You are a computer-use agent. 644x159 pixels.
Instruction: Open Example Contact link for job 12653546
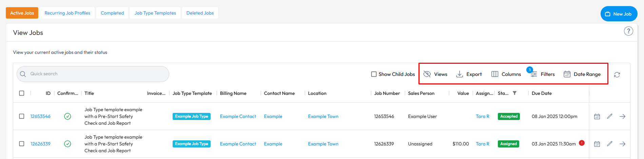tap(238, 116)
